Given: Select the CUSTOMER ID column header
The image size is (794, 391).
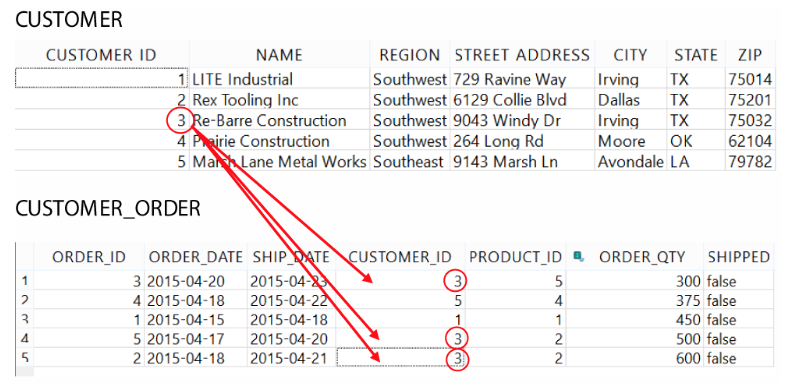Looking at the screenshot, I should [x=101, y=55].
